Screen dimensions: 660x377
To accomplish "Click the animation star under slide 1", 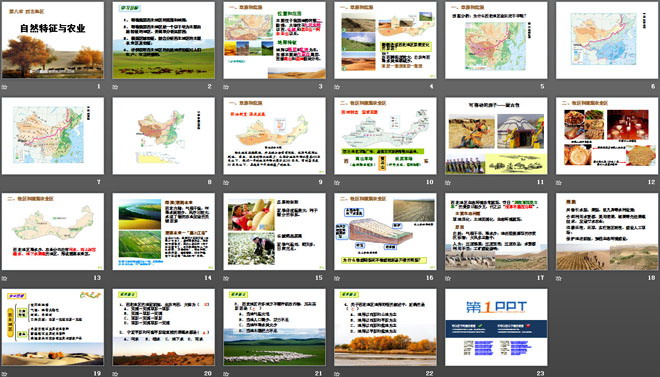I will pyautogui.click(x=5, y=87).
